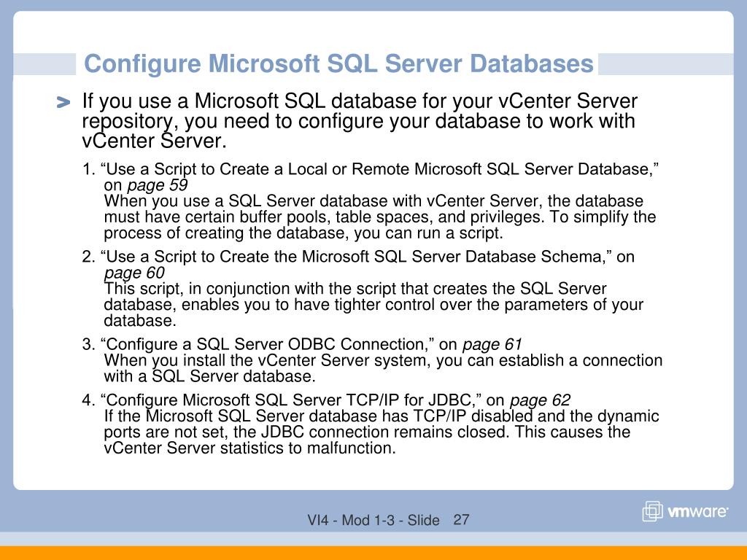Click the text "vCenter Server statistics to malfunction"
747x560 pixels.
[x=249, y=448]
